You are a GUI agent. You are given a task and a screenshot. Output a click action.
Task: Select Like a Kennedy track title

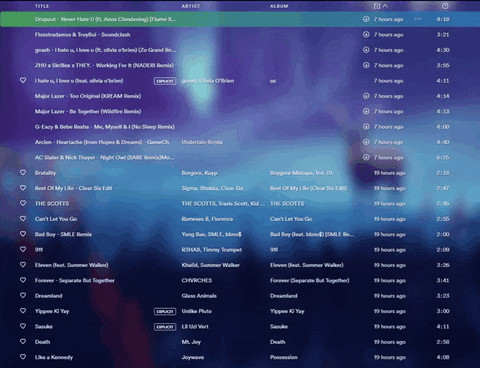tap(54, 357)
